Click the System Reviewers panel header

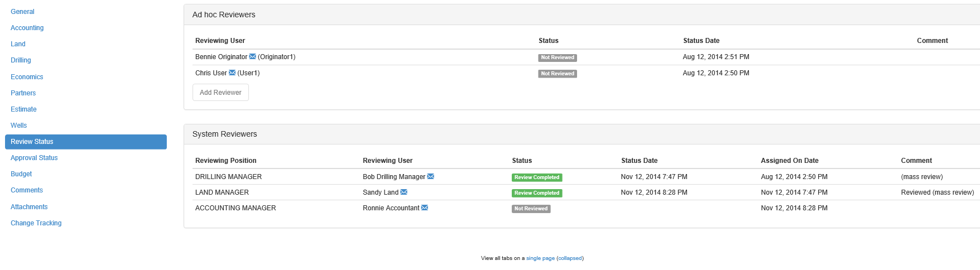point(582,134)
